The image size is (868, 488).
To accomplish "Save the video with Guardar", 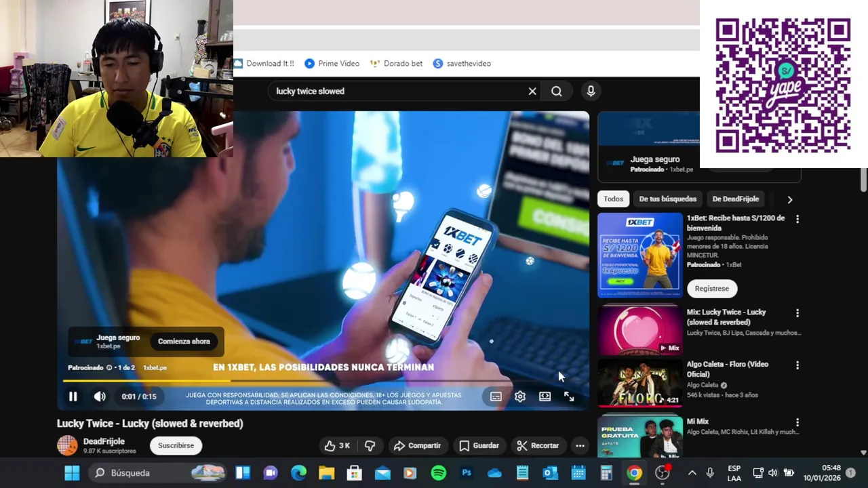I will [x=479, y=445].
